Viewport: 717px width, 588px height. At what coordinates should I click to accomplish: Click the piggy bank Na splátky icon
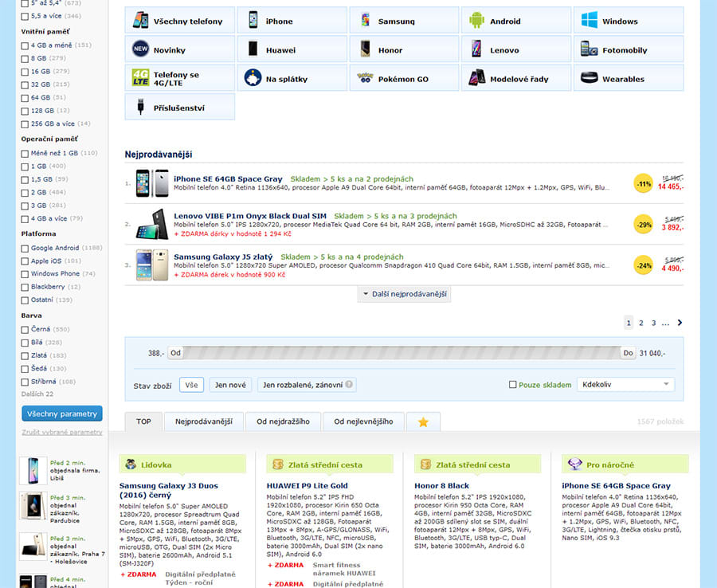coord(253,78)
